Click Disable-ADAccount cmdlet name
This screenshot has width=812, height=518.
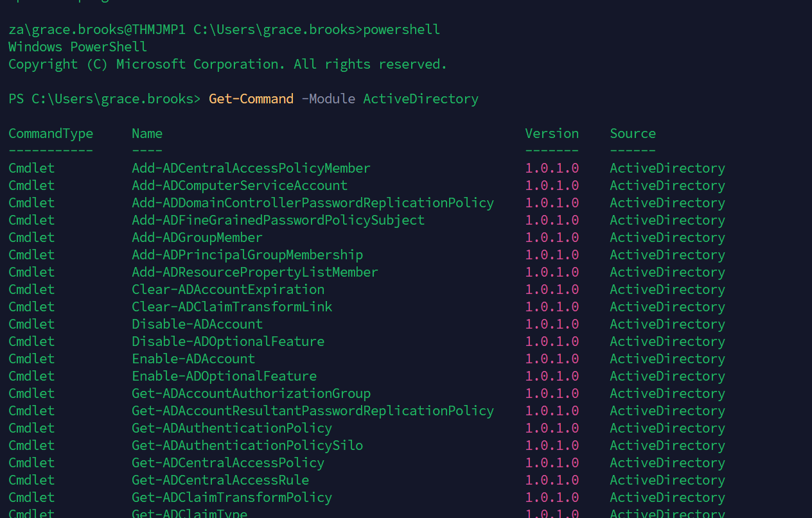(197, 324)
